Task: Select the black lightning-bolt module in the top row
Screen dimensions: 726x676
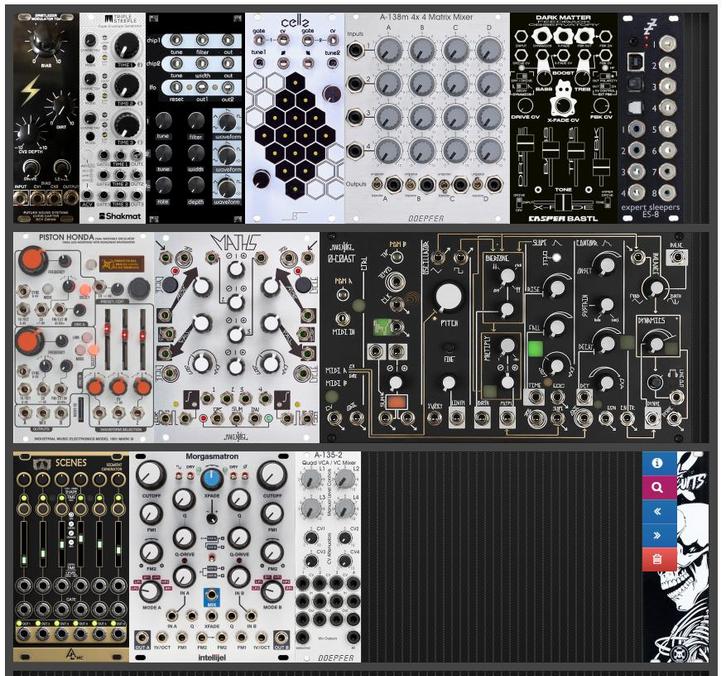Action: coord(46,118)
